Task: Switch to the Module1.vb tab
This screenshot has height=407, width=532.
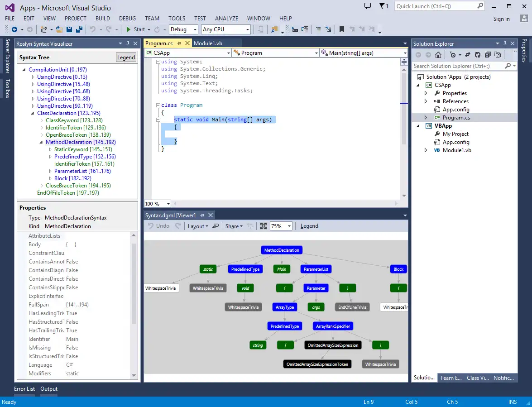Action: point(208,43)
